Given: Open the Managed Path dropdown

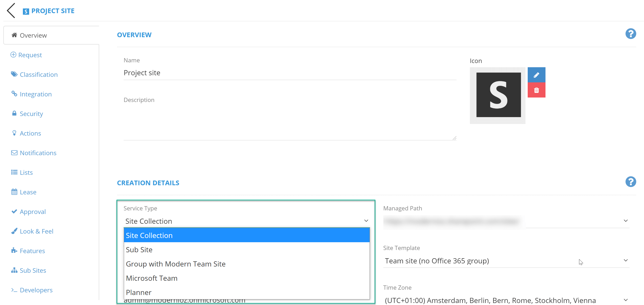Looking at the screenshot, I should coord(625,221).
